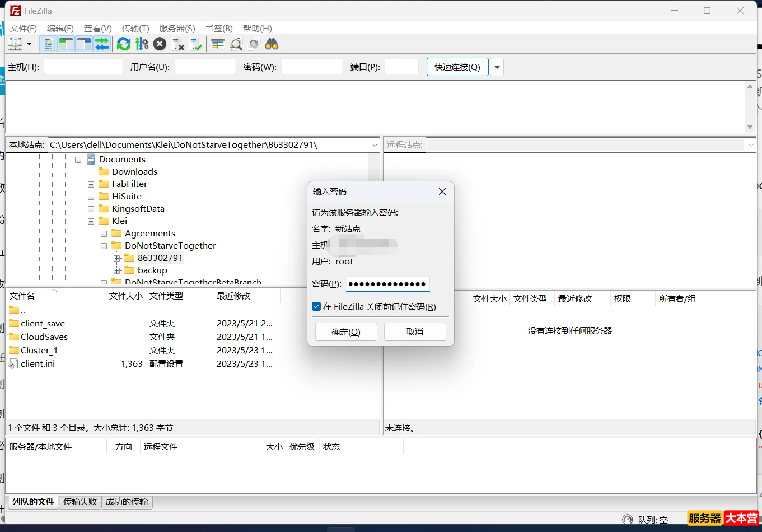Open the 传输(T) menu

135,28
